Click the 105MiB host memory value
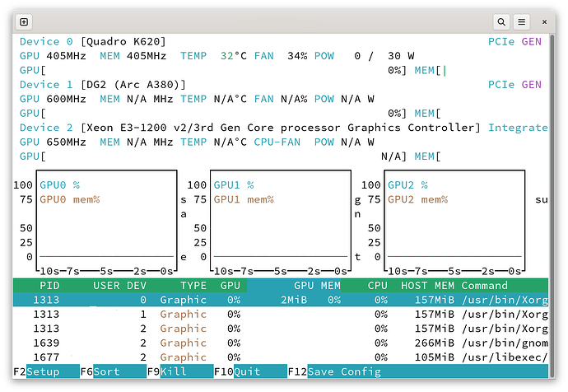The height and width of the screenshot is (392, 568). point(435,357)
